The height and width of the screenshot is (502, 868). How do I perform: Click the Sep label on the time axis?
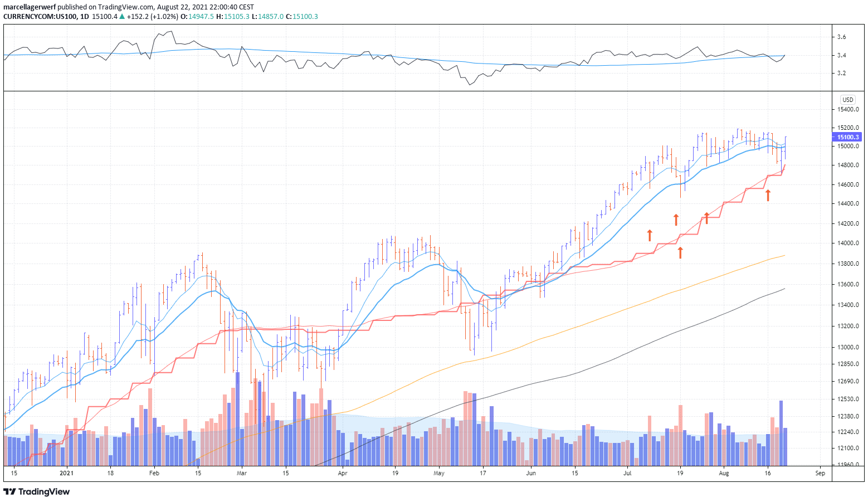(820, 474)
